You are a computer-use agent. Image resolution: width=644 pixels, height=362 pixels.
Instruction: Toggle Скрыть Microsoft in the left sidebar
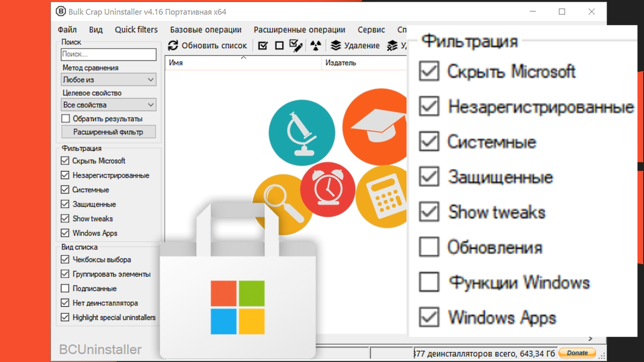(65, 161)
